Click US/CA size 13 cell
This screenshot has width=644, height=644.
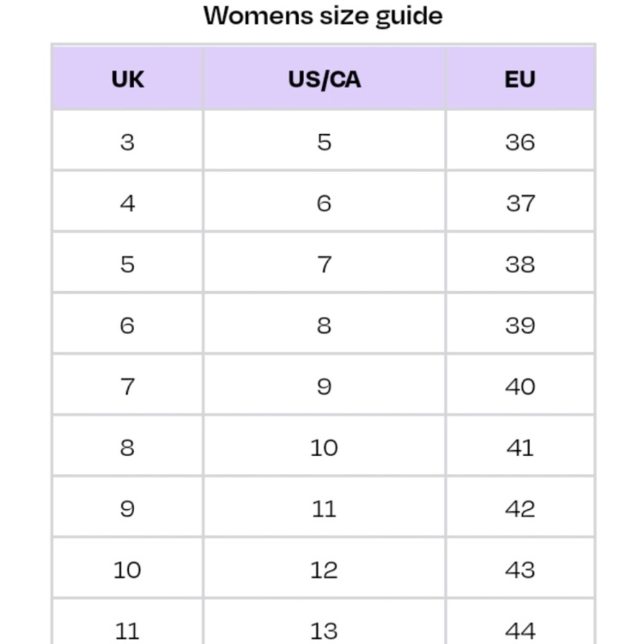[x=324, y=622]
